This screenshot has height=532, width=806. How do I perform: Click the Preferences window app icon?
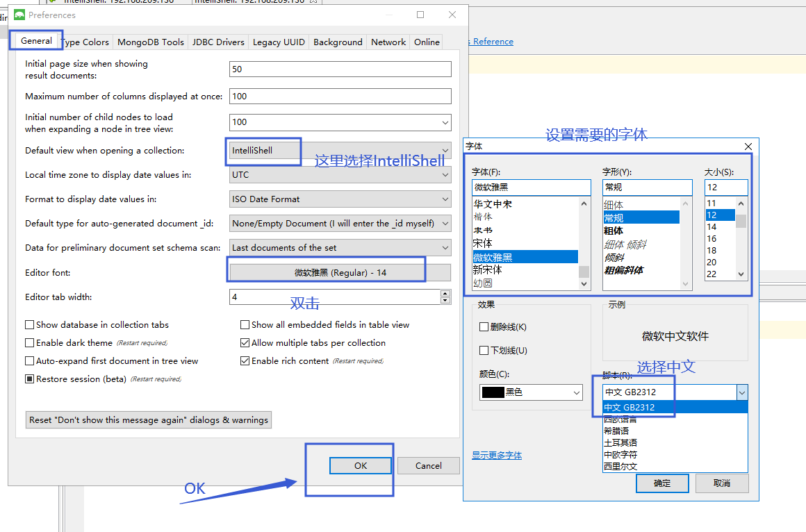point(19,15)
